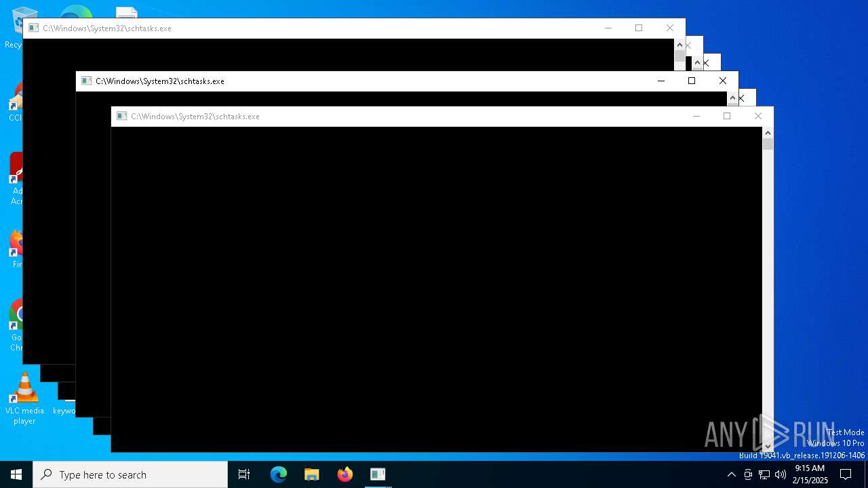The height and width of the screenshot is (488, 868).
Task: Open the volume tray icon
Action: click(x=781, y=474)
